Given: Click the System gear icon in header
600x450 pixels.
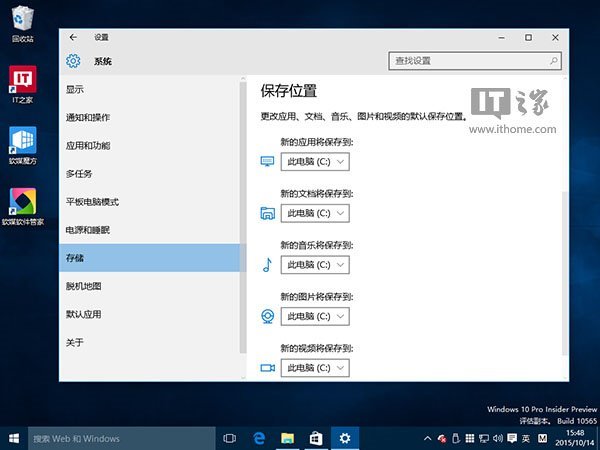Looking at the screenshot, I should 73,61.
